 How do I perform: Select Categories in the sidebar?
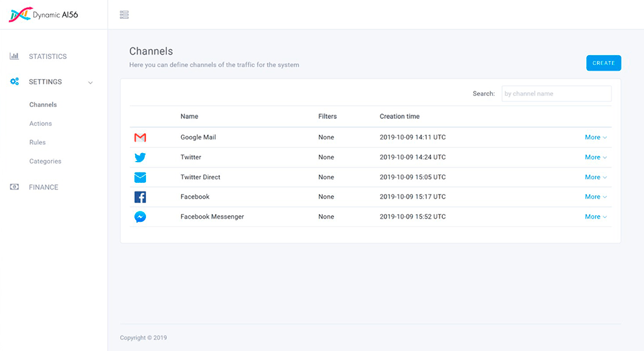[x=45, y=161]
